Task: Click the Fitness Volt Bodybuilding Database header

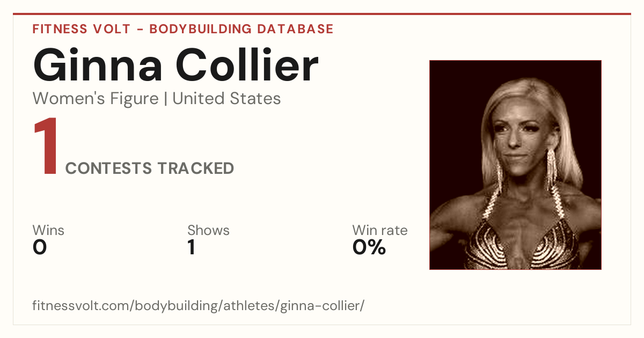Action: click(183, 29)
